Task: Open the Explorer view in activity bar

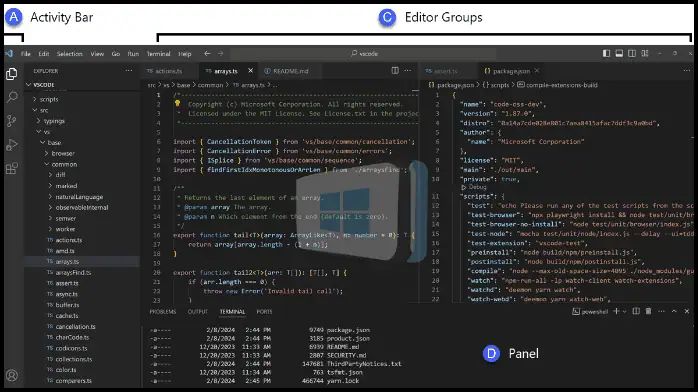Action: tap(12, 74)
